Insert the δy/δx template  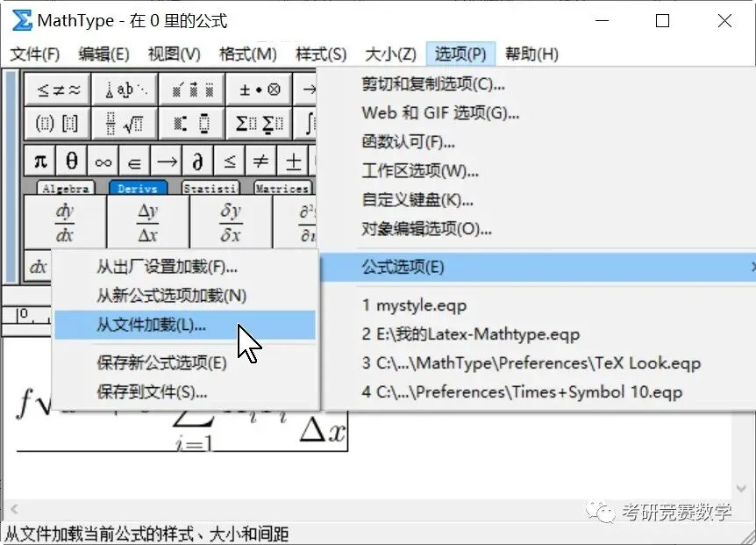point(231,222)
